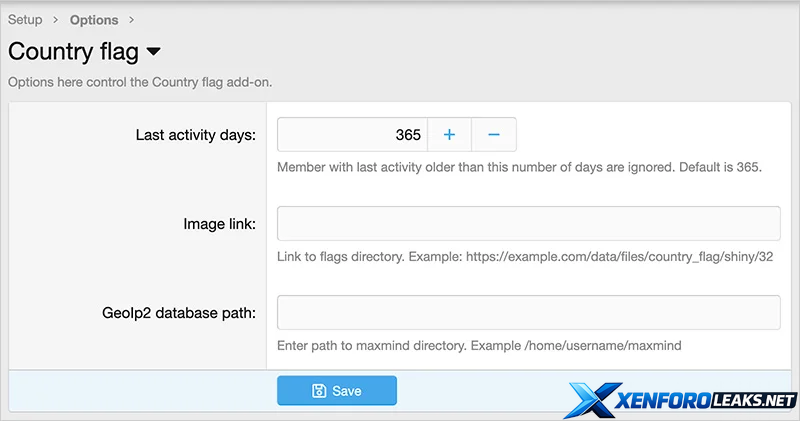Click the maxmind directory example hint text
The image size is (800, 421).
479,346
